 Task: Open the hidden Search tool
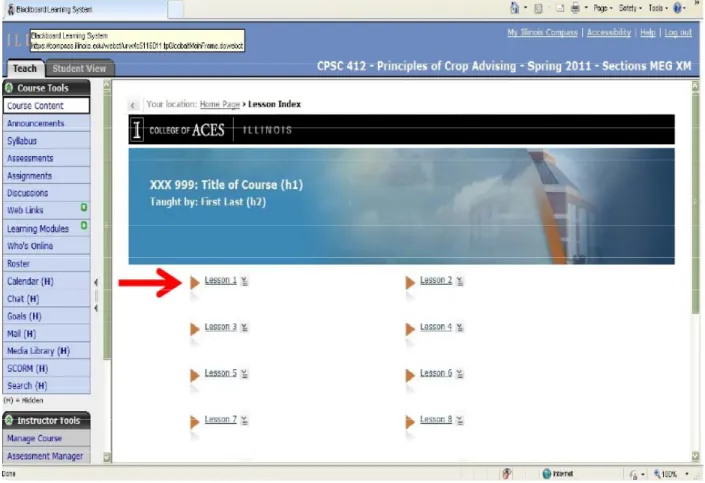pyautogui.click(x=46, y=386)
